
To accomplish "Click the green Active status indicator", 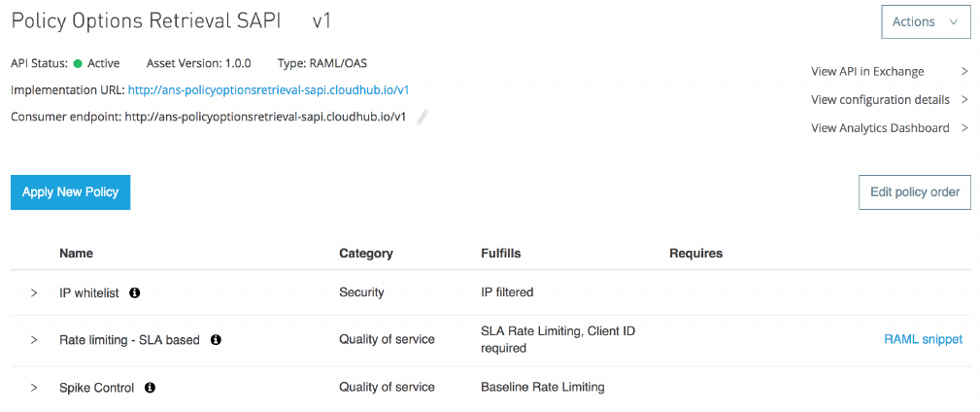I will (78, 64).
